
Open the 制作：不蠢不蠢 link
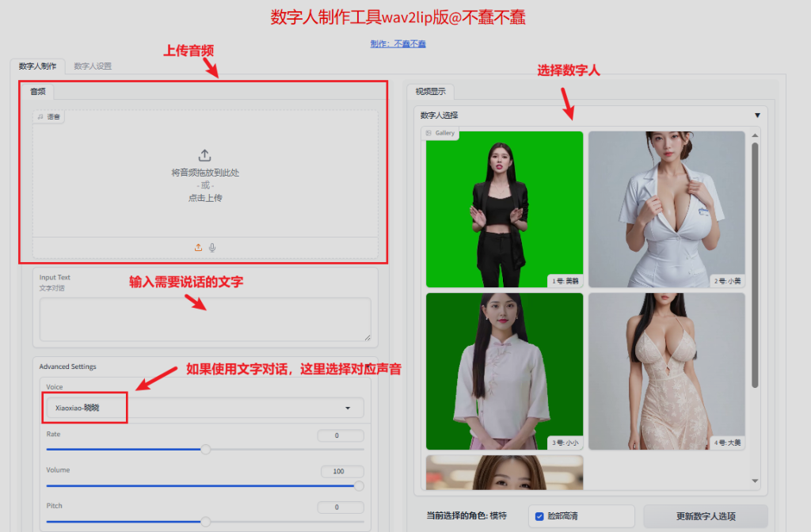point(398,44)
